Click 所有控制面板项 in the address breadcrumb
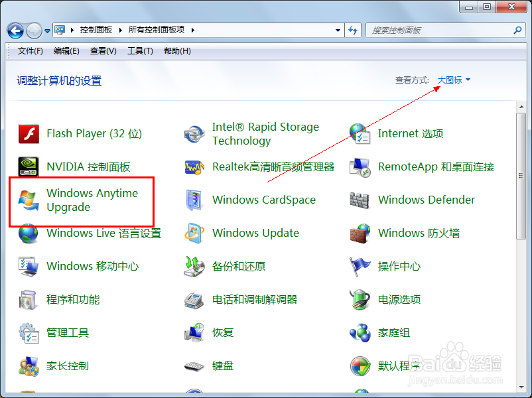 pyautogui.click(x=157, y=30)
